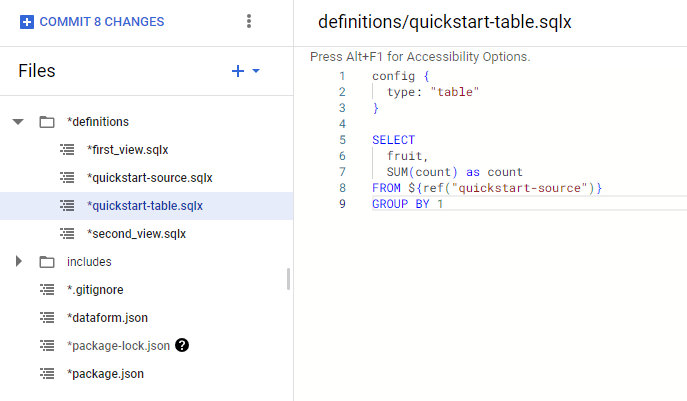
Task: Click line number 5 in editor gutter
Action: [342, 140]
